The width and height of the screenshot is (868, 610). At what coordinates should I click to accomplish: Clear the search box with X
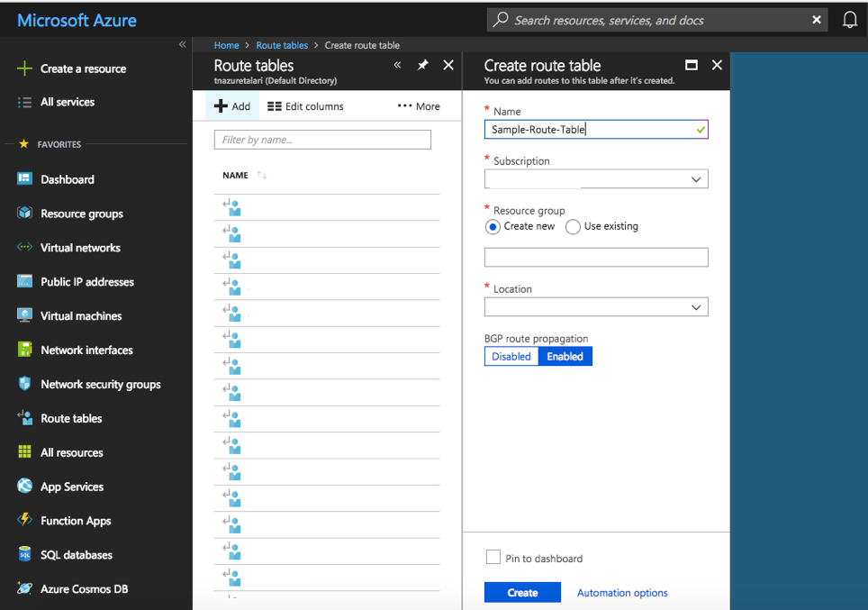(817, 20)
